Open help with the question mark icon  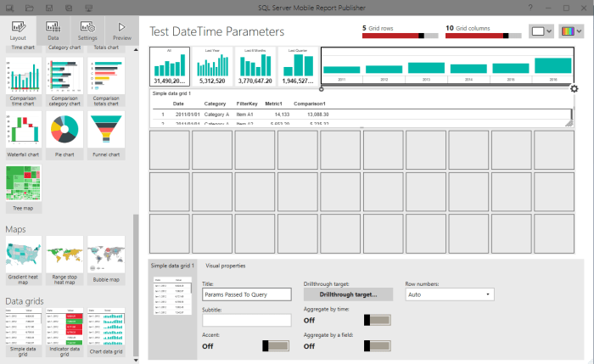click(530, 8)
